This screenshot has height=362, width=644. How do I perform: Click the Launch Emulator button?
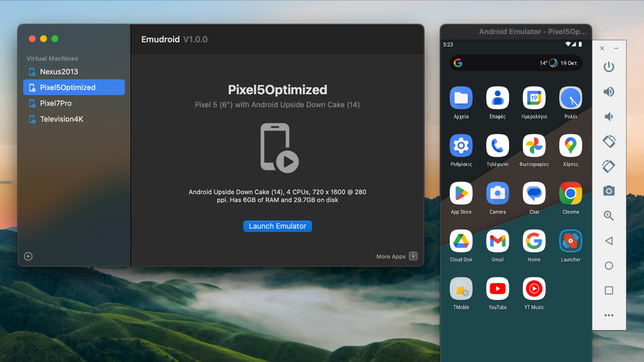277,226
